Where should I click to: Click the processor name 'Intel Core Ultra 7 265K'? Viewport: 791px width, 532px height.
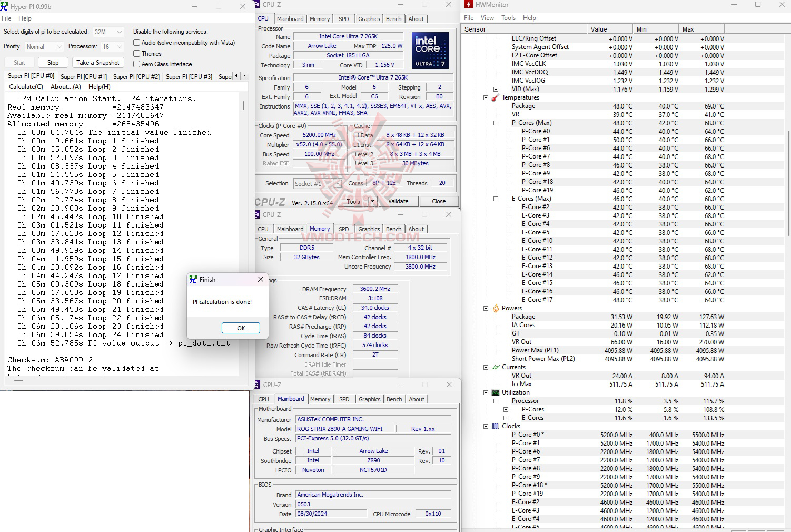(348, 37)
